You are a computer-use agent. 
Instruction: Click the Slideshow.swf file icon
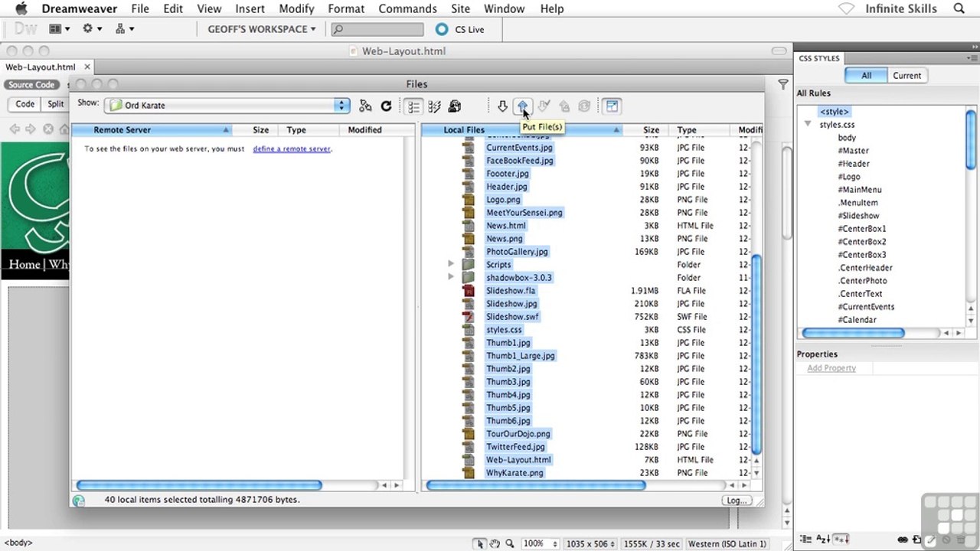click(469, 317)
